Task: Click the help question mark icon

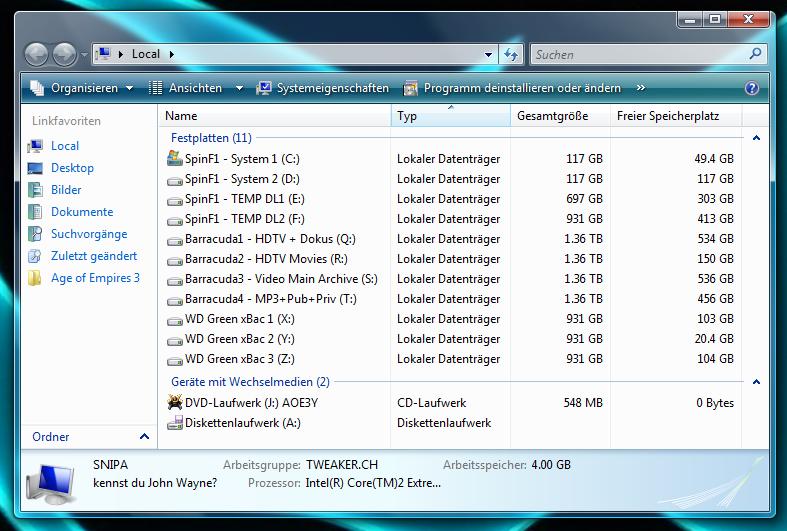Action: pyautogui.click(x=752, y=88)
